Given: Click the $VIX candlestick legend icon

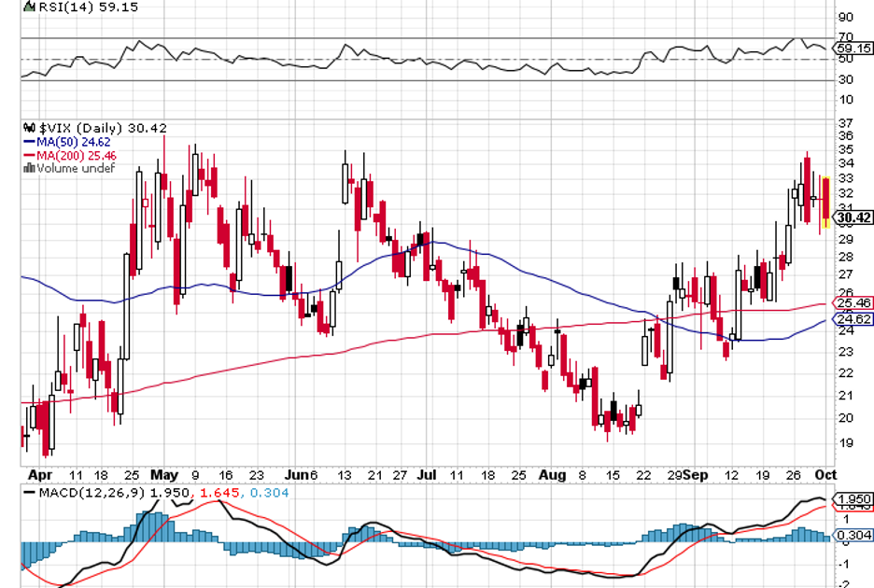Looking at the screenshot, I should (28, 129).
